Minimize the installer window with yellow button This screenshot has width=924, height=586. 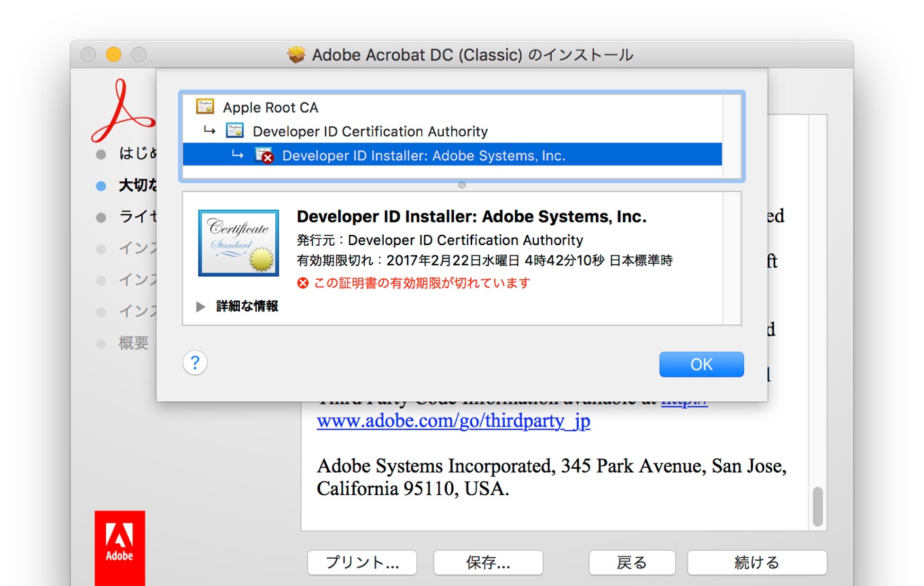pos(113,55)
